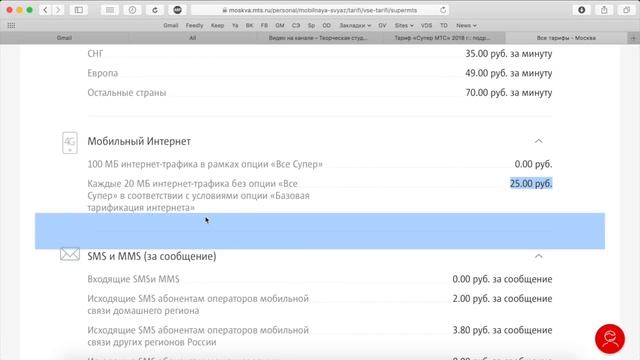
Task: Open the BK bookmark
Action: click(x=249, y=25)
